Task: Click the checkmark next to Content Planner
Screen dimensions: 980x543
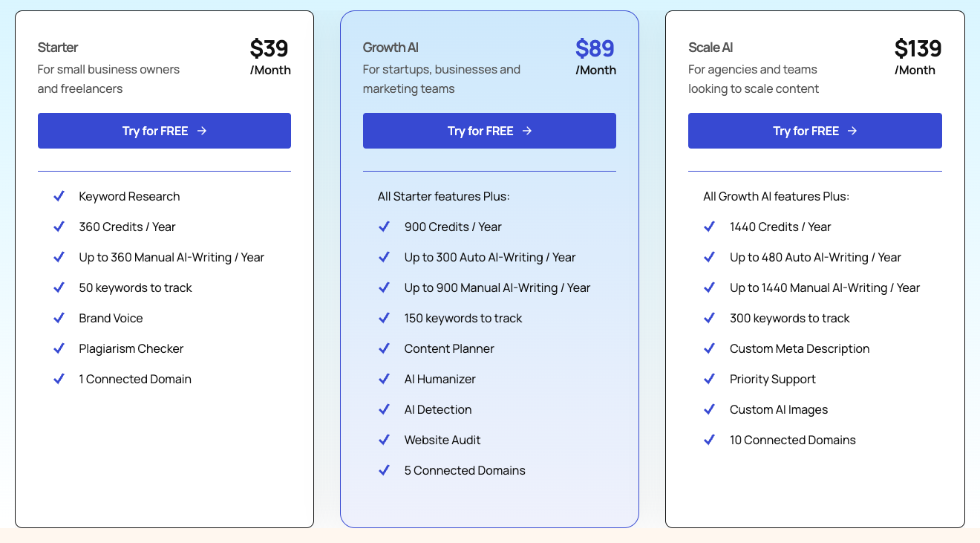Action: coord(384,348)
